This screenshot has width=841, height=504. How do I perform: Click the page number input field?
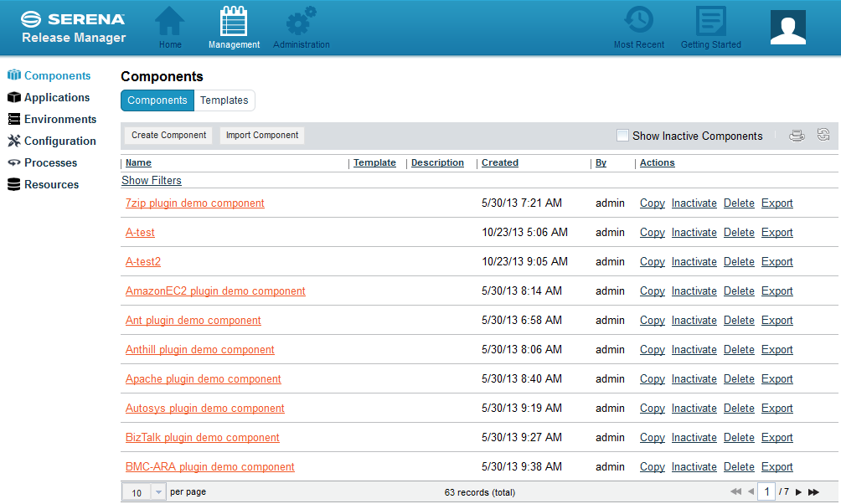click(766, 492)
